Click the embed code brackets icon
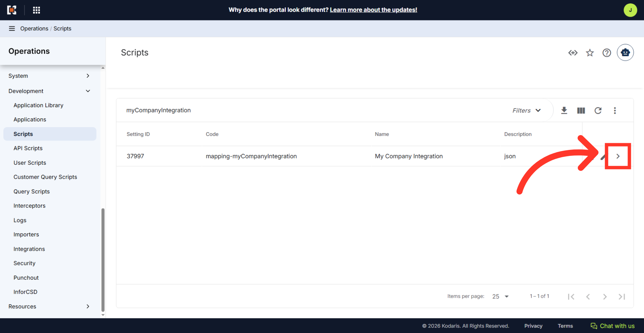644x333 pixels. (x=573, y=53)
